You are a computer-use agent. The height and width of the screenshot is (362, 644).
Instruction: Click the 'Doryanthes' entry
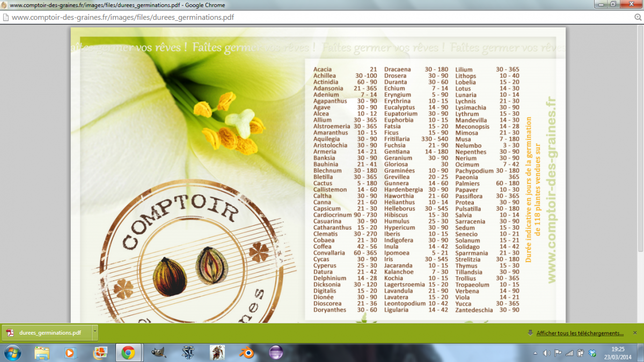point(330,310)
